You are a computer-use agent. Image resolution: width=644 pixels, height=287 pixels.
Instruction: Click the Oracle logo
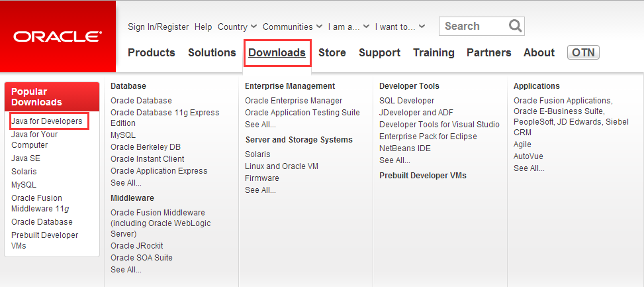coord(58,36)
